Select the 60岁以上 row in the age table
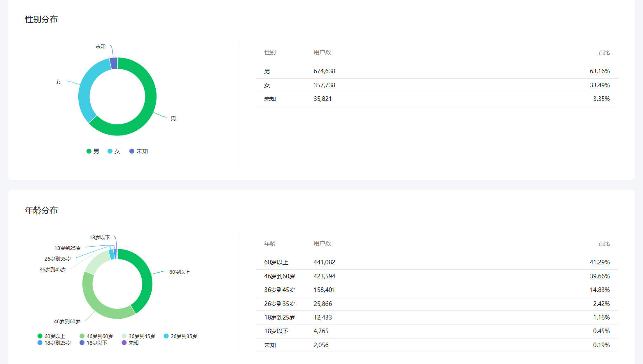The width and height of the screenshot is (643, 364). click(x=437, y=262)
